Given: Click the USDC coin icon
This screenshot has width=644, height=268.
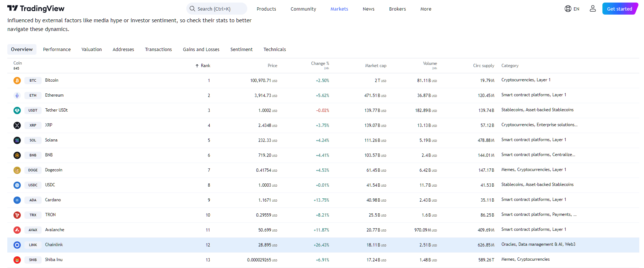Looking at the screenshot, I should point(17,185).
